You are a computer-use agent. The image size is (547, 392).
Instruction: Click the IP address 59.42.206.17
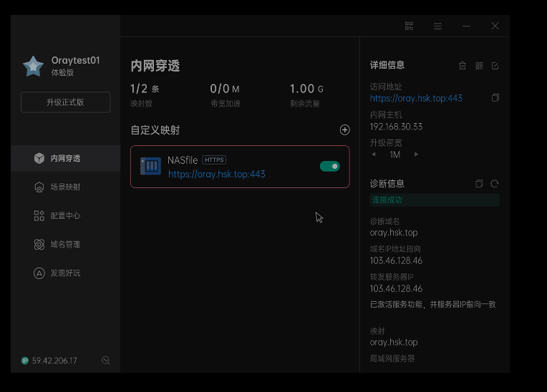tap(54, 361)
